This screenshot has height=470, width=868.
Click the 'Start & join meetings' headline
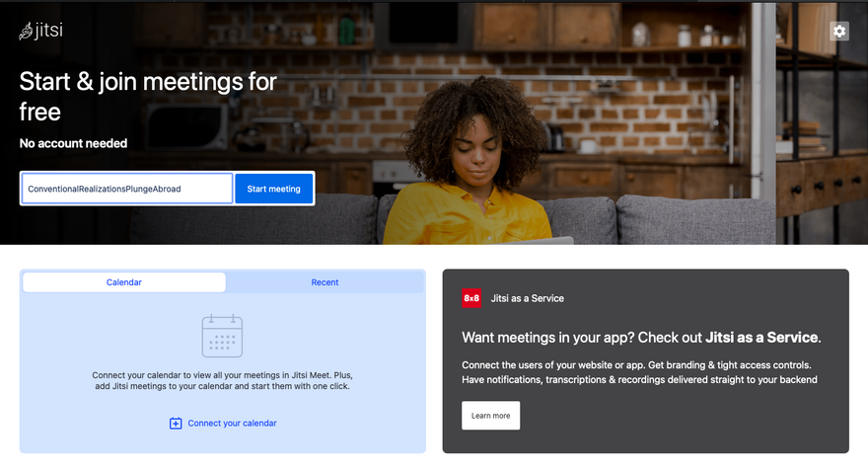[x=148, y=96]
